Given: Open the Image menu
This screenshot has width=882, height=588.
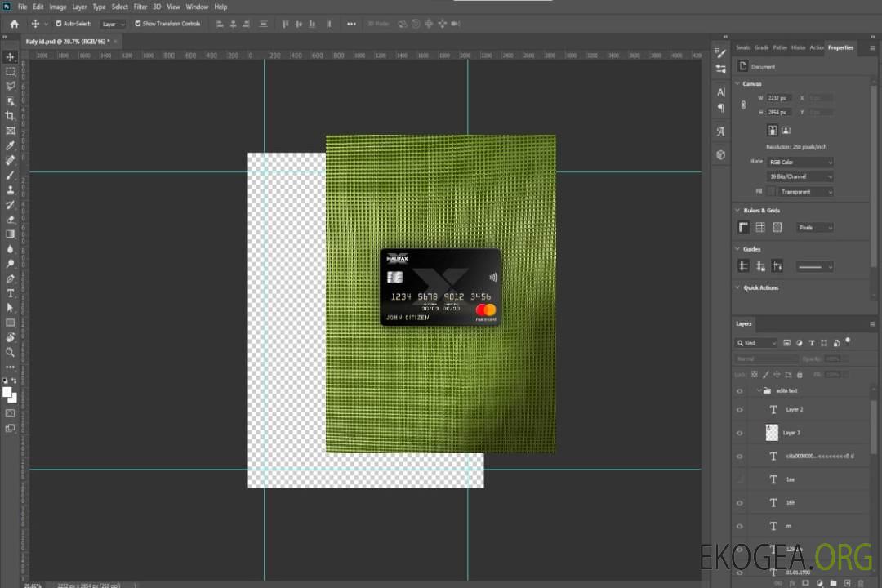Looking at the screenshot, I should pyautogui.click(x=57, y=7).
